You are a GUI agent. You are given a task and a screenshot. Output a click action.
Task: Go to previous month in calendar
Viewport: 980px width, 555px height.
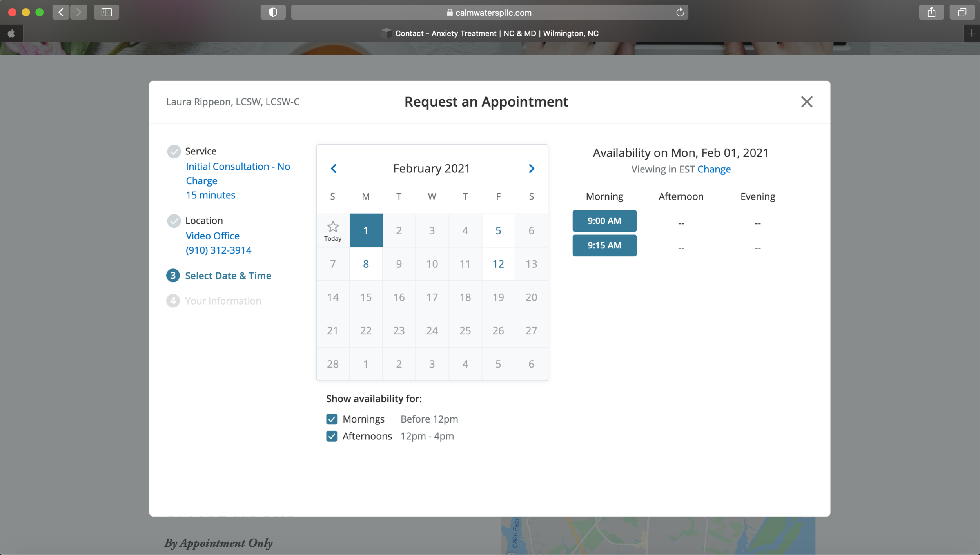click(x=334, y=169)
